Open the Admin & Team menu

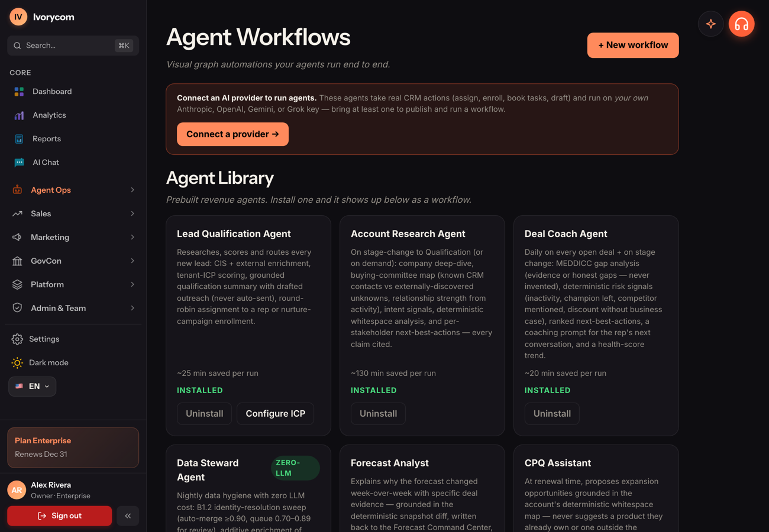point(73,309)
